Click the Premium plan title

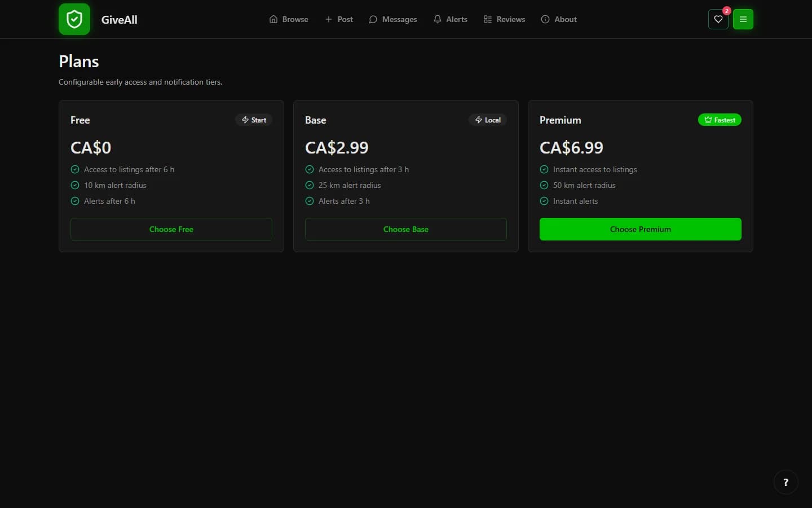point(560,120)
